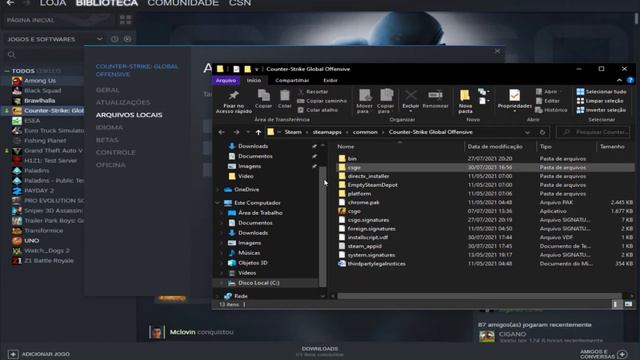Click the horizontal scrollbar in file list
Screen dimensions: 640x360
pyautogui.click(x=479, y=296)
